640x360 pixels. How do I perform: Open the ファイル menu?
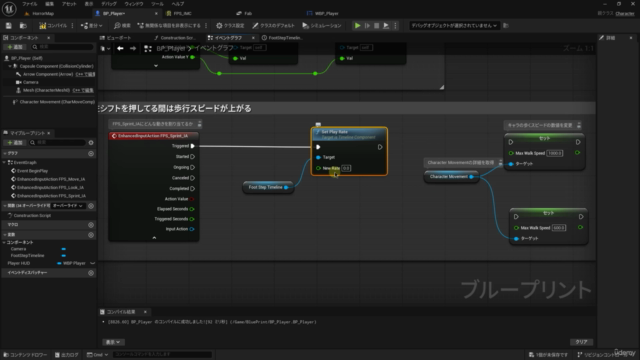coord(29,4)
